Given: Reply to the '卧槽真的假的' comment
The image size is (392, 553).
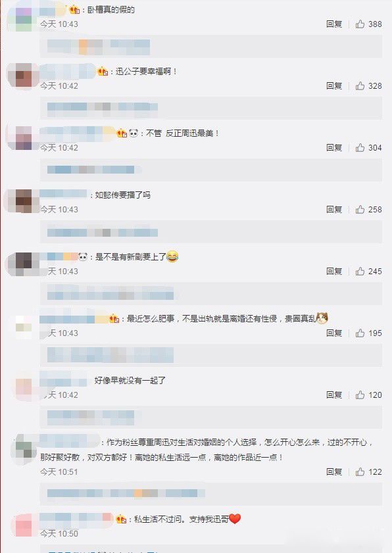Looking at the screenshot, I should 334,24.
